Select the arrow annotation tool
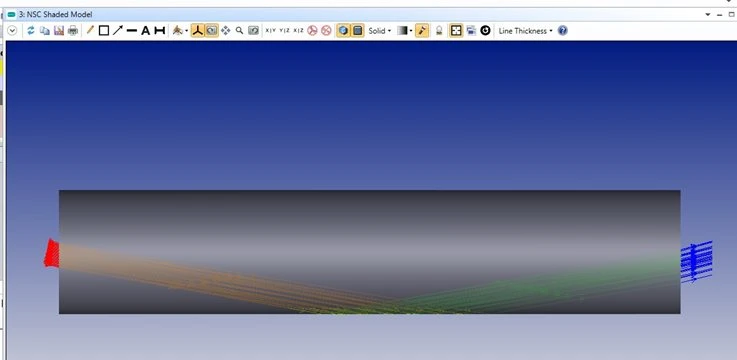The width and height of the screenshot is (737, 360). coord(118,31)
